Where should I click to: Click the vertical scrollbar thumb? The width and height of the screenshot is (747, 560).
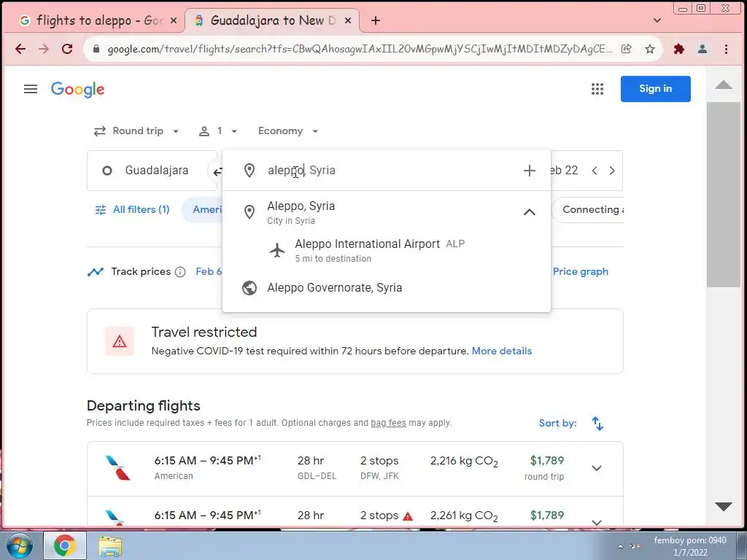click(x=724, y=194)
